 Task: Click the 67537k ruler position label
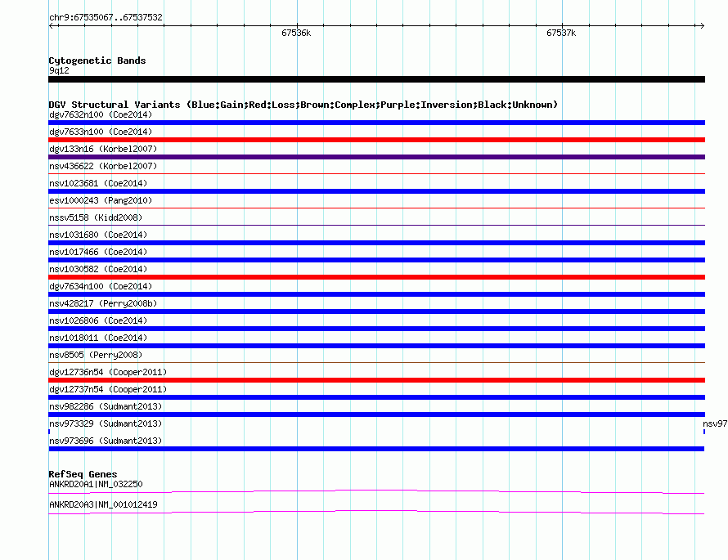561,33
